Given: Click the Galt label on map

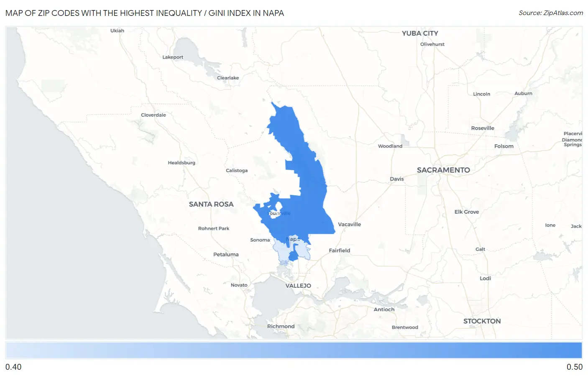Looking at the screenshot, I should click(x=481, y=249).
